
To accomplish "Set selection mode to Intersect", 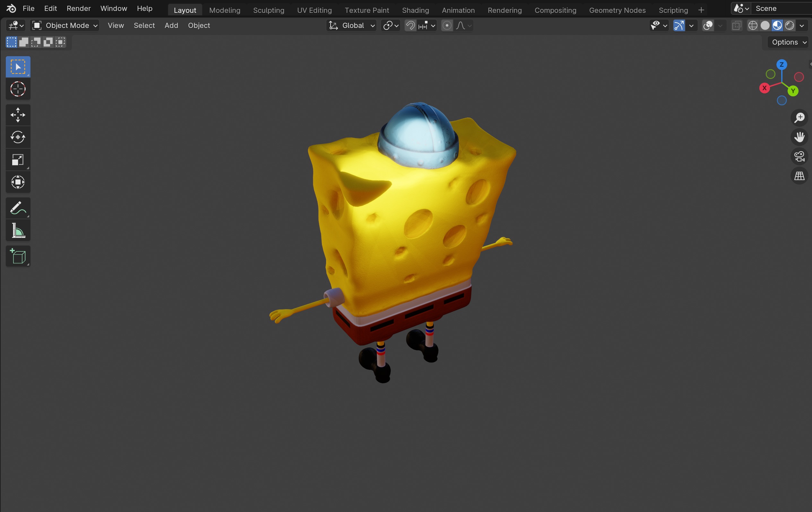I will pos(60,42).
